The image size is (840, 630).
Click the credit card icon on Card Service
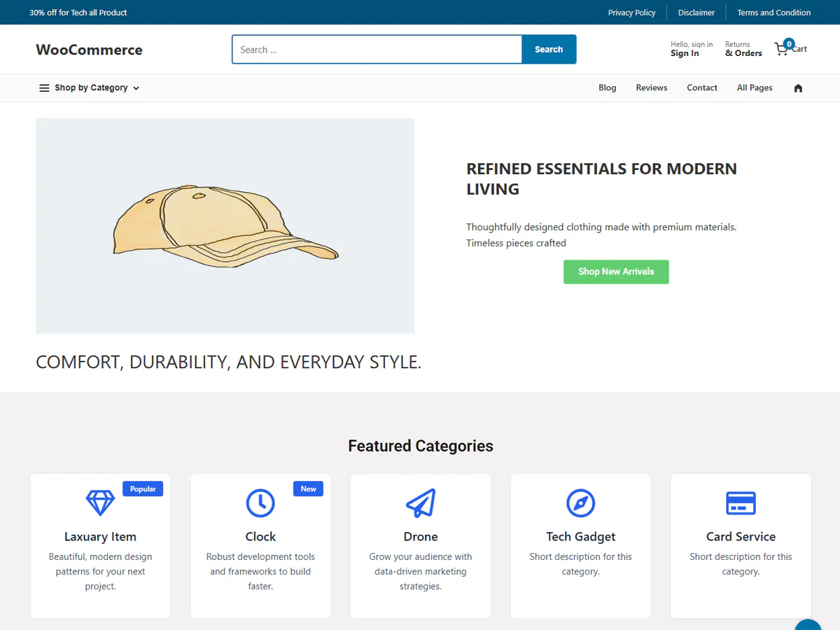coord(741,503)
